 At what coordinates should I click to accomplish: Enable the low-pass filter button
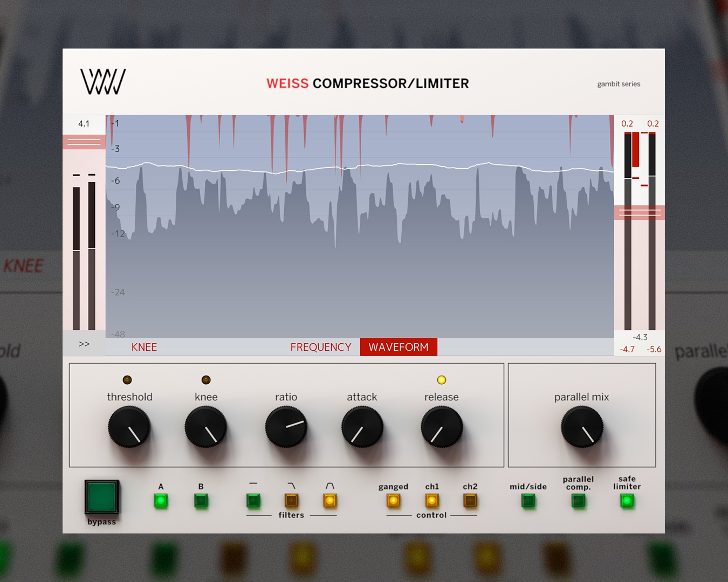[x=291, y=501]
